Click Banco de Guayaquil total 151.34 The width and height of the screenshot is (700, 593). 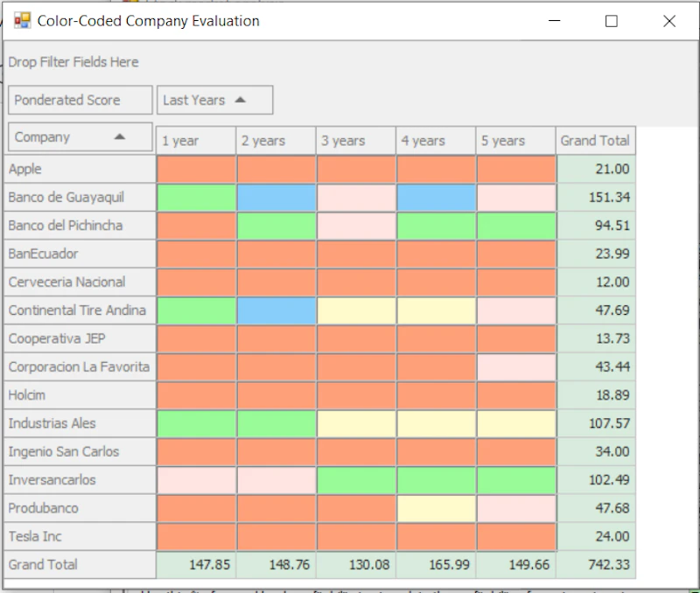tap(596, 197)
